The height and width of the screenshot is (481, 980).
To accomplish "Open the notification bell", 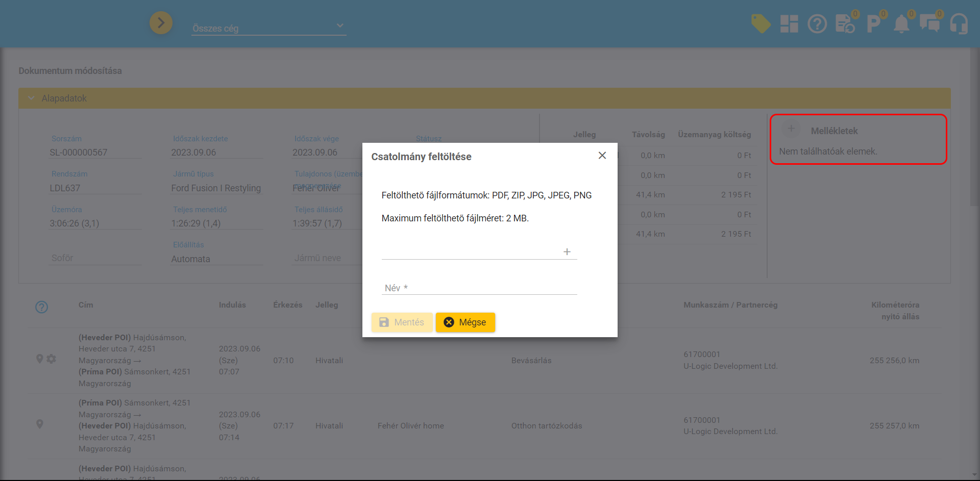I will click(x=901, y=23).
